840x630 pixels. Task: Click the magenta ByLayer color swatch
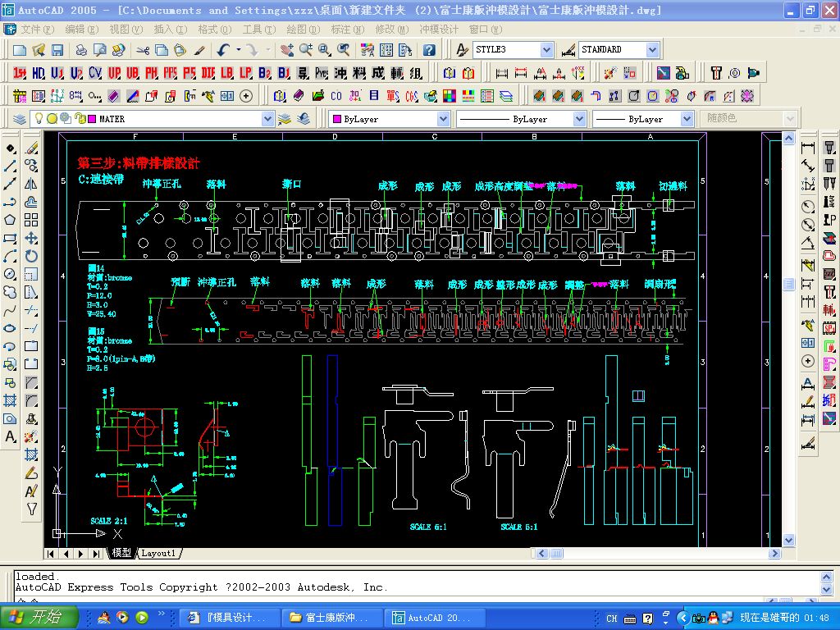click(x=337, y=119)
